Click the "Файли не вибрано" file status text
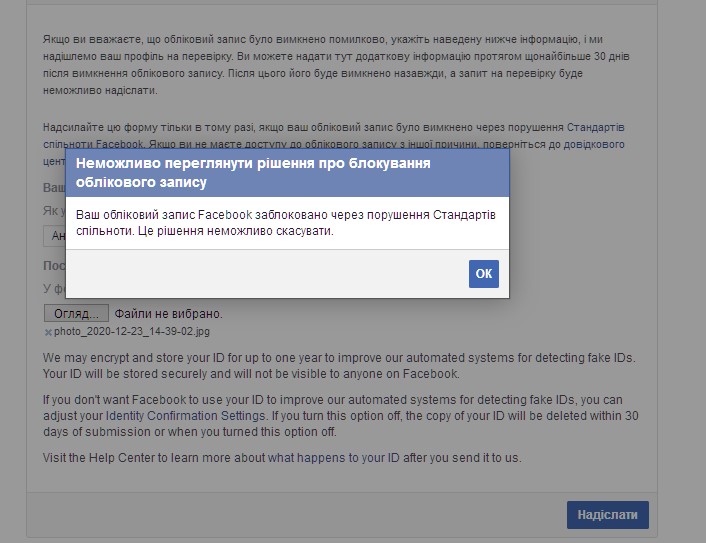 [x=161, y=313]
